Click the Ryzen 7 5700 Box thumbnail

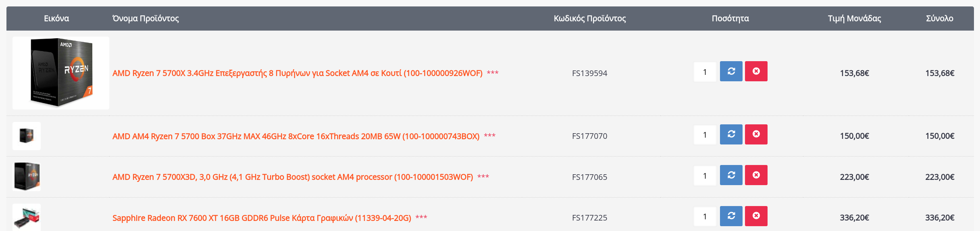tap(27, 136)
